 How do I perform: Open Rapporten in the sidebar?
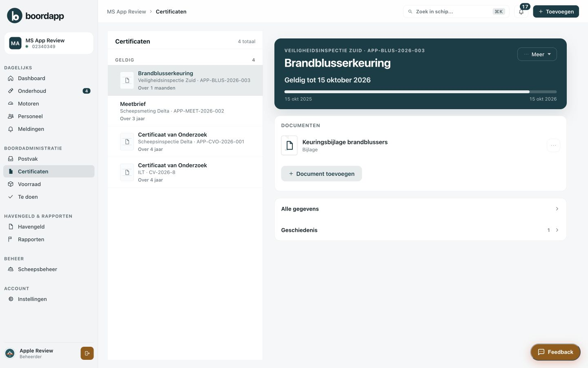pyautogui.click(x=49, y=240)
